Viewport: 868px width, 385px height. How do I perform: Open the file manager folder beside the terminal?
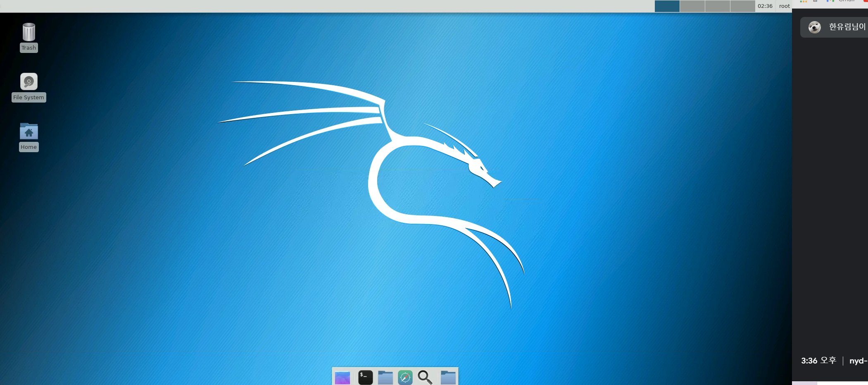385,377
